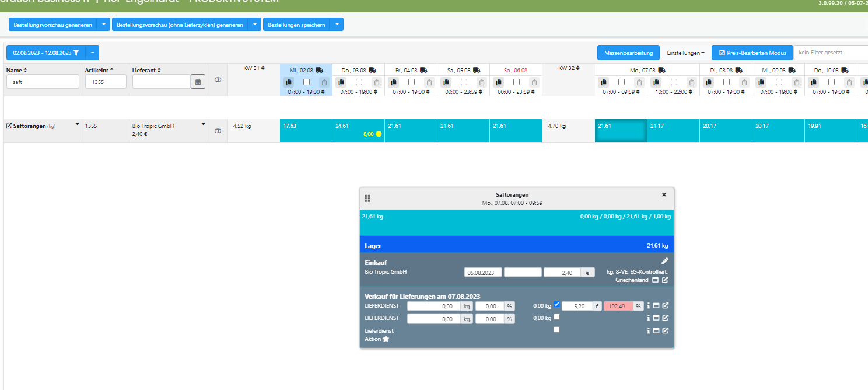Click the paste clipboard icon under Do., 03.08.
868x390 pixels.
click(x=377, y=82)
